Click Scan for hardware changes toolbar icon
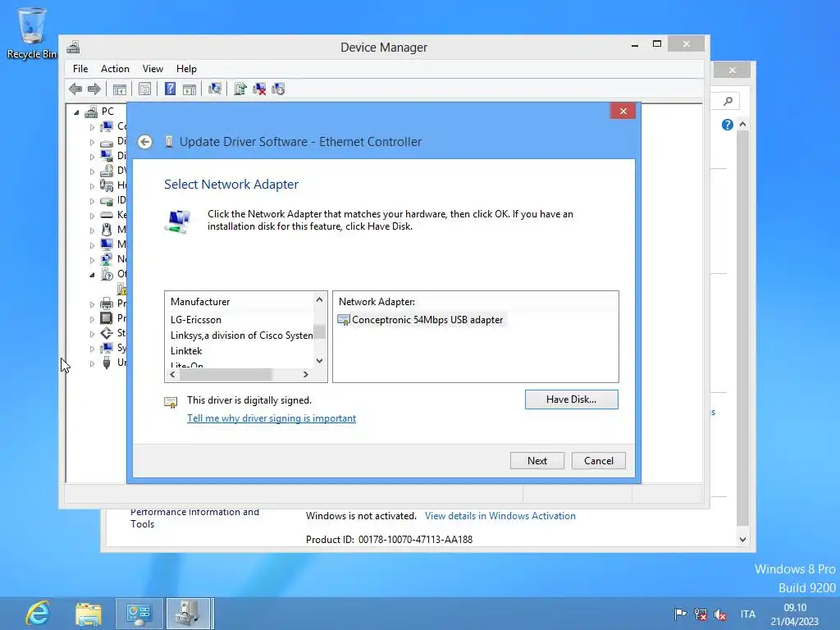This screenshot has width=840, height=630. tap(215, 89)
